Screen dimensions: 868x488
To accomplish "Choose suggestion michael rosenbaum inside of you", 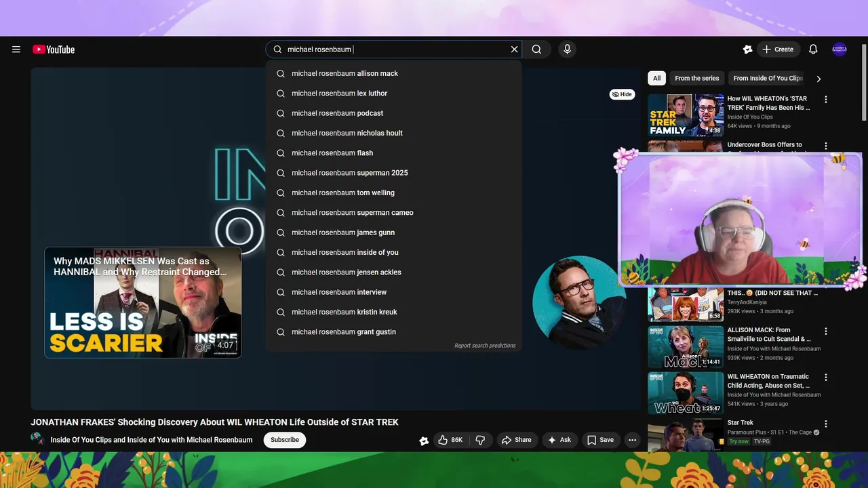I will [394, 252].
